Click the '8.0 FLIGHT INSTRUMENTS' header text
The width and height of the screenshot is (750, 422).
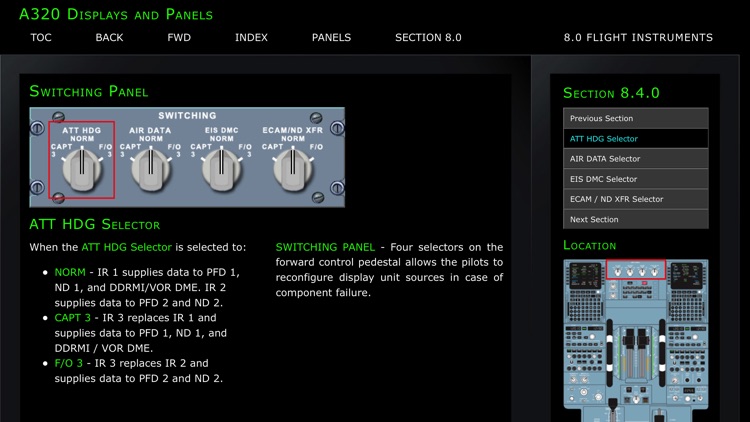tap(638, 37)
